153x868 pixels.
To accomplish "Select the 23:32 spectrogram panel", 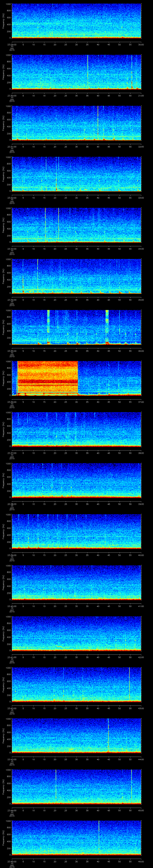I will point(76,174).
